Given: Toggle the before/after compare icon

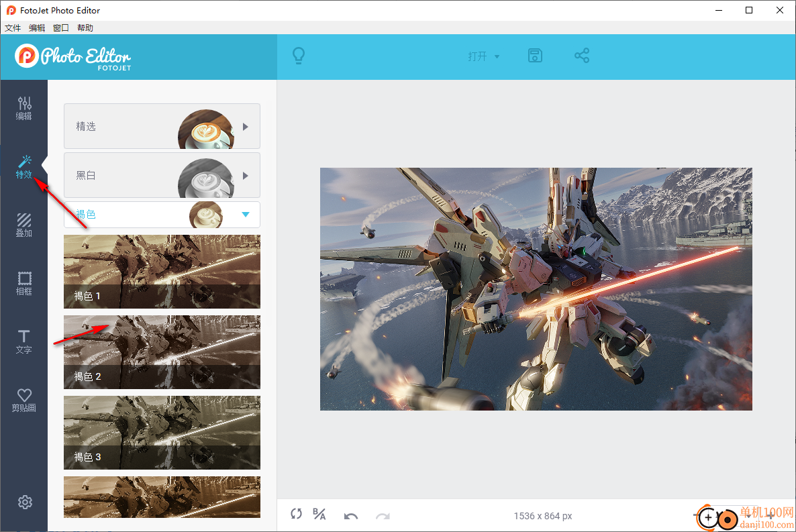Looking at the screenshot, I should click(319, 514).
